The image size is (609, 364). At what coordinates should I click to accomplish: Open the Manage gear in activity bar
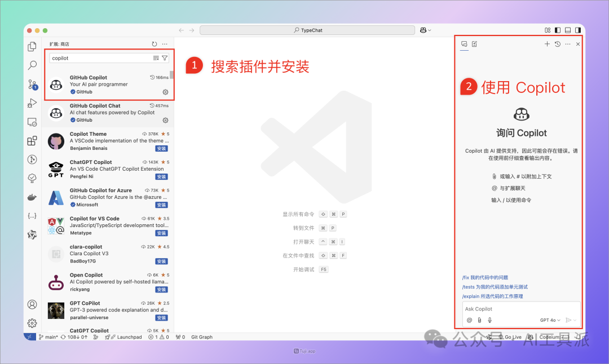(x=32, y=323)
